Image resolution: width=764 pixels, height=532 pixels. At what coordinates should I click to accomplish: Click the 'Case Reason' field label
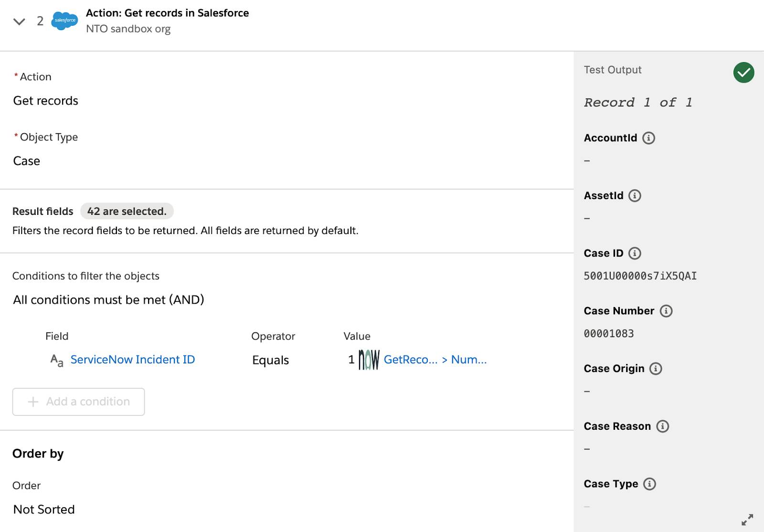pos(617,426)
